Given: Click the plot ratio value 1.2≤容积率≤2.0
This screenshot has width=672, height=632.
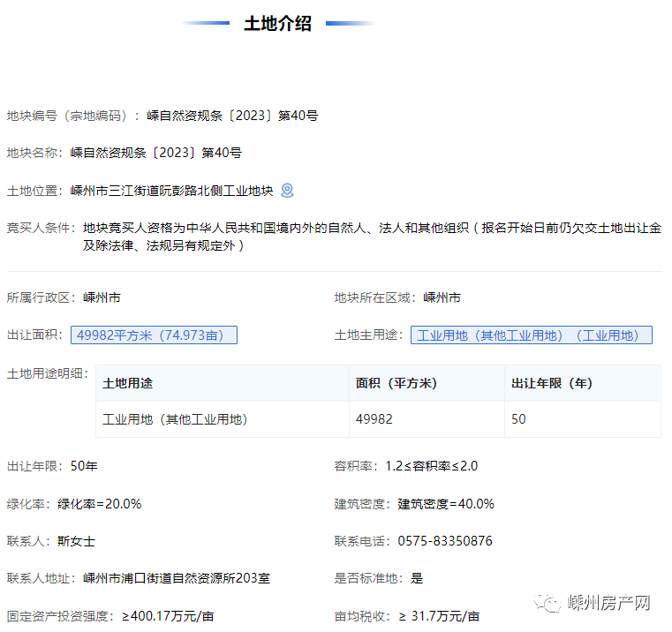Looking at the screenshot, I should [418, 466].
